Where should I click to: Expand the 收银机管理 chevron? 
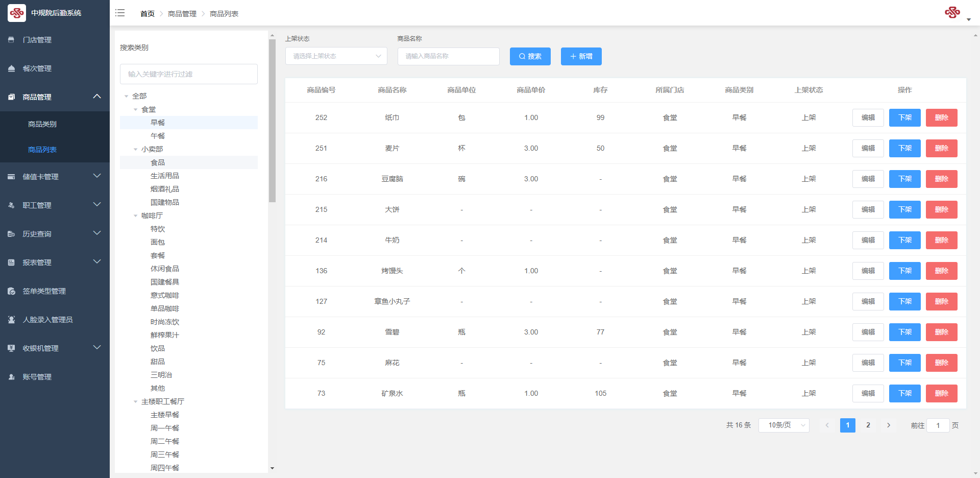click(x=97, y=347)
